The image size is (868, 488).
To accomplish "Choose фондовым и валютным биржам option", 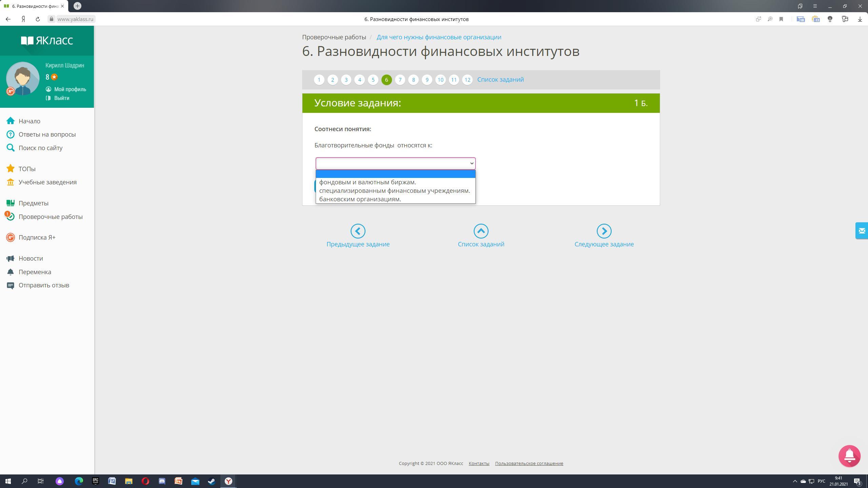I will [367, 182].
